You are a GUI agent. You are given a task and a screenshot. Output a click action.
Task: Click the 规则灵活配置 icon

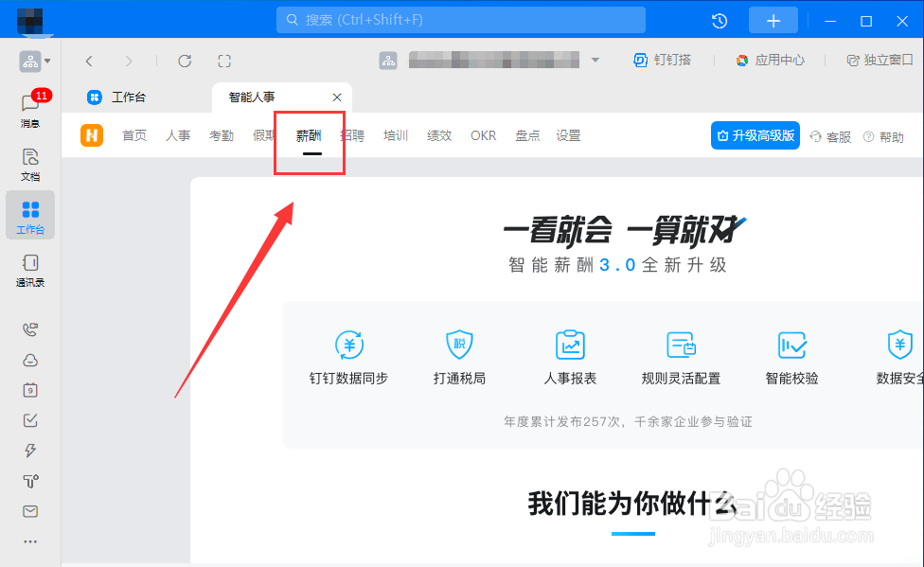[682, 345]
